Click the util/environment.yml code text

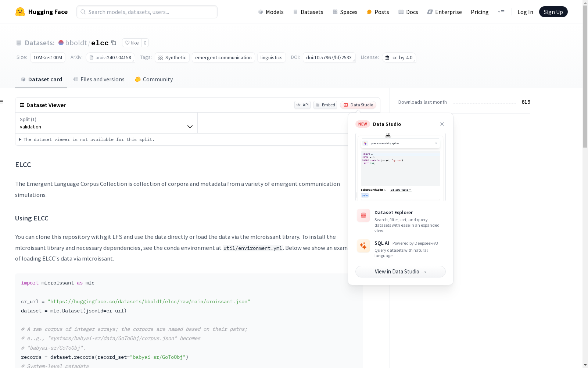pyautogui.click(x=253, y=248)
